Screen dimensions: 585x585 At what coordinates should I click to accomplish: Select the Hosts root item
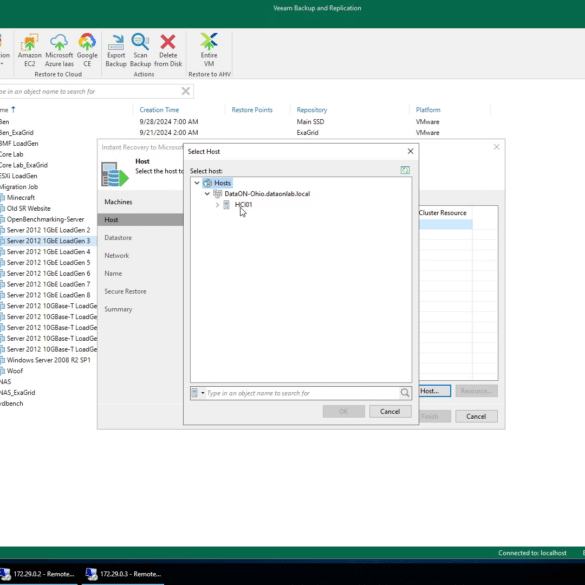[x=222, y=183]
